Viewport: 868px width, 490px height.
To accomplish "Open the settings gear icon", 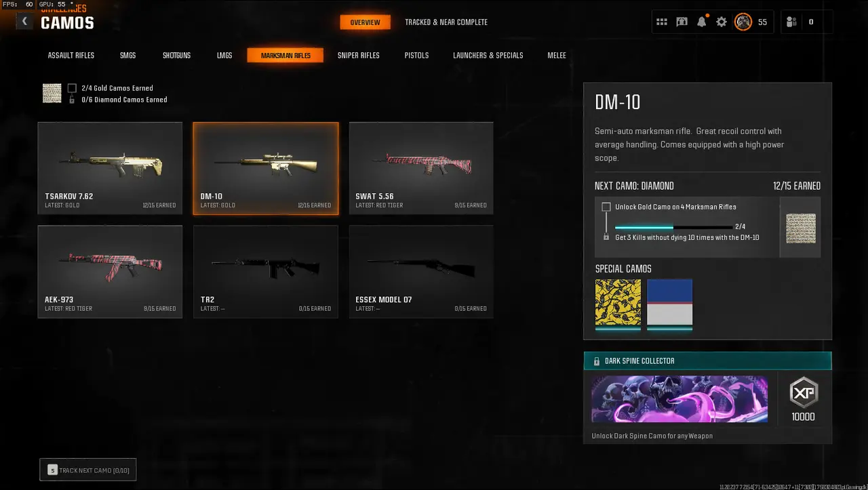I will [x=722, y=22].
